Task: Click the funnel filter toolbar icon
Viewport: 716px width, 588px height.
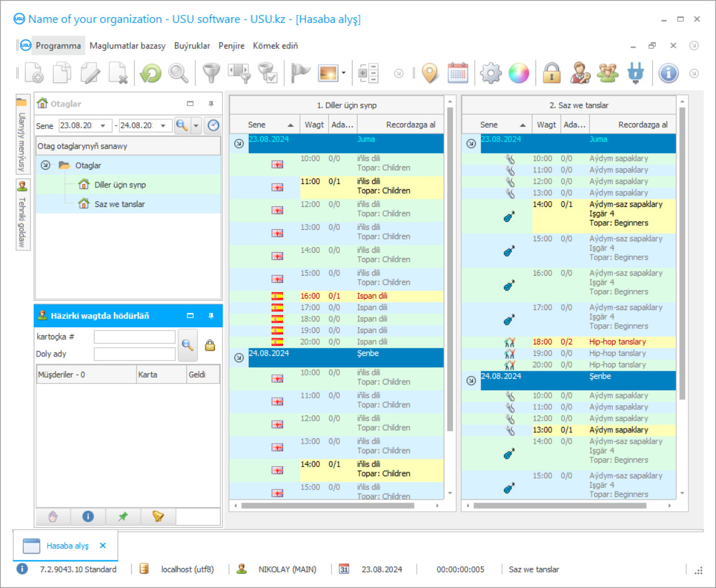Action: pyautogui.click(x=211, y=73)
